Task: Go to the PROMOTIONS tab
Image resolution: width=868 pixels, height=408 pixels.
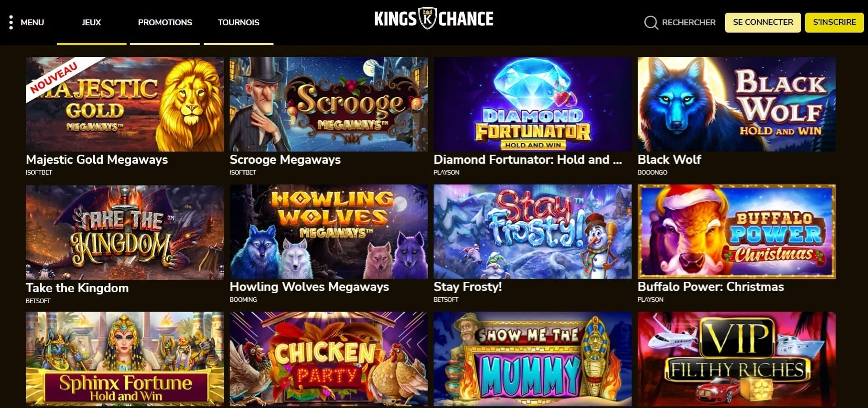Action: pos(165,23)
